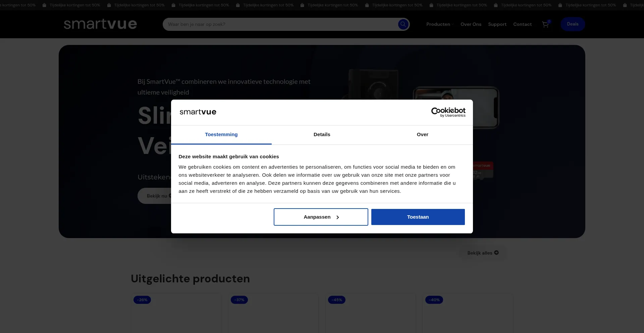Click 'Deze website maakt gebruik van cookies' heading
This screenshot has width=644, height=333.
[x=229, y=157]
